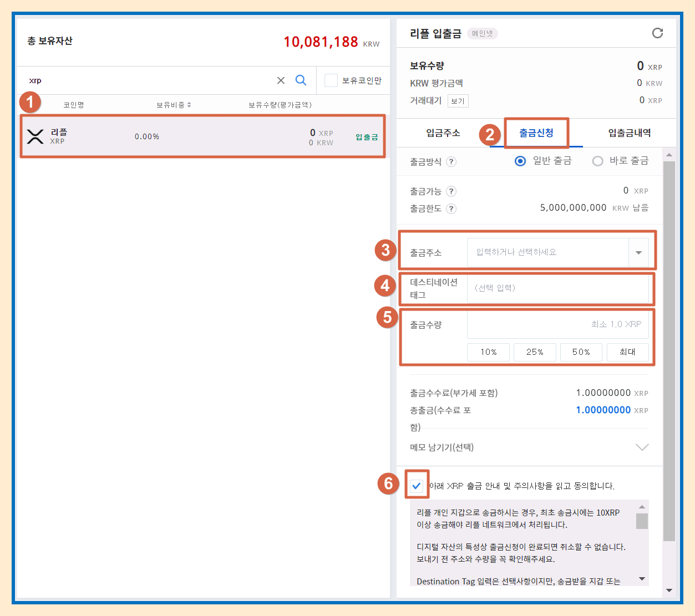Open the 출금가능 help tooltip
The image size is (695, 616).
coord(452,191)
